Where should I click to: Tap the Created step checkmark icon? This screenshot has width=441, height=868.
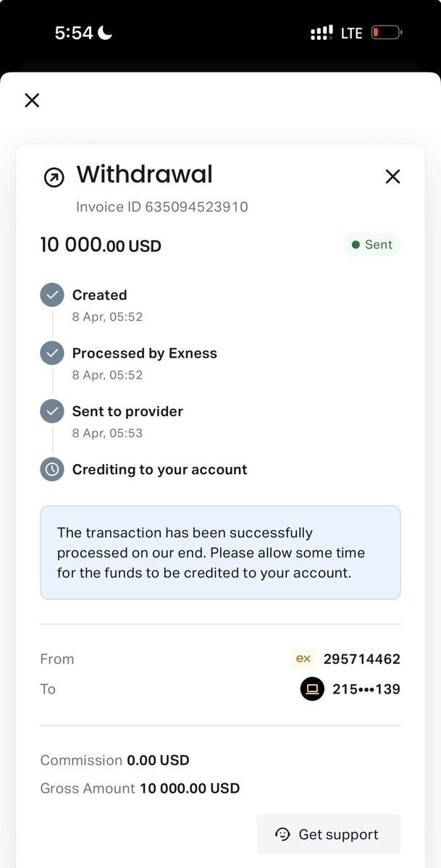point(51,295)
